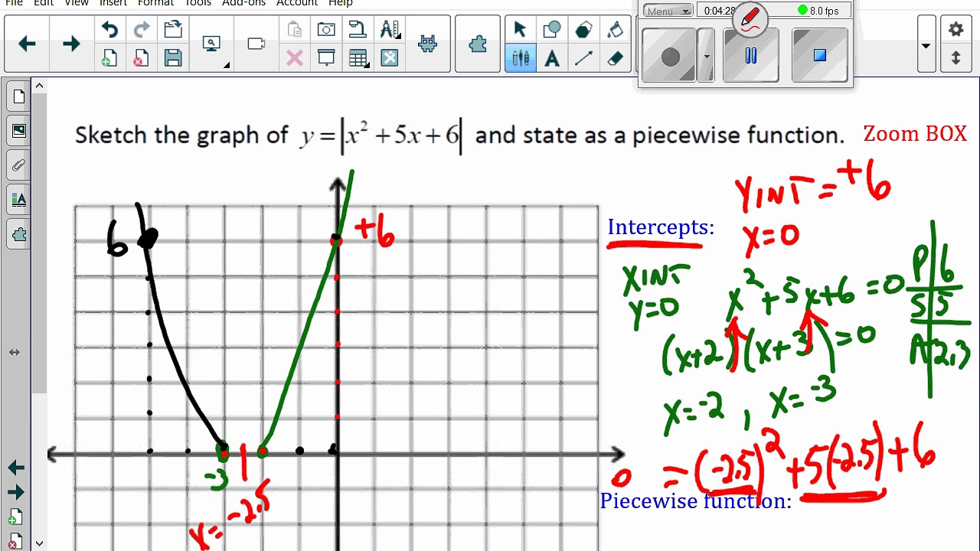Image resolution: width=980 pixels, height=551 pixels.
Task: Expand the record options arrow
Action: click(x=706, y=55)
